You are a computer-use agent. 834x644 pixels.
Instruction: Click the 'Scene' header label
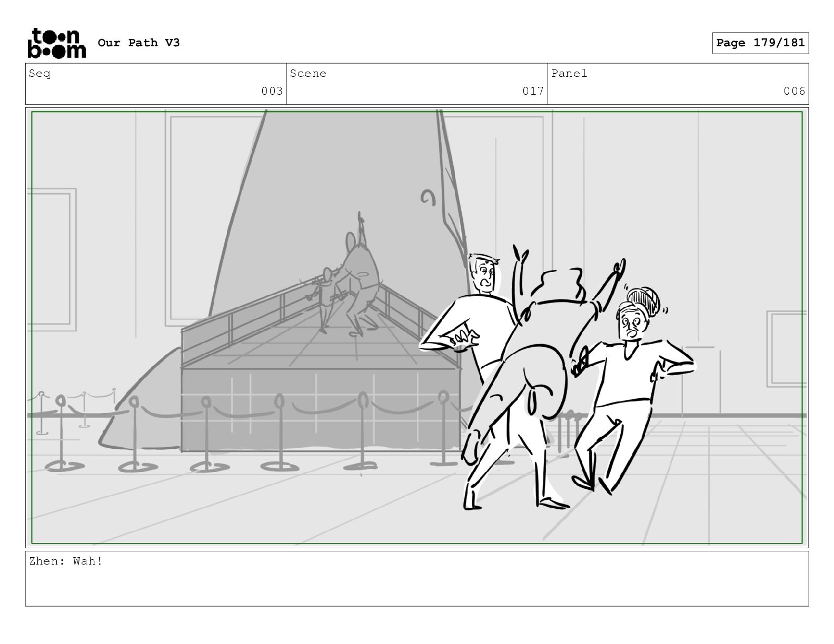[x=308, y=74]
